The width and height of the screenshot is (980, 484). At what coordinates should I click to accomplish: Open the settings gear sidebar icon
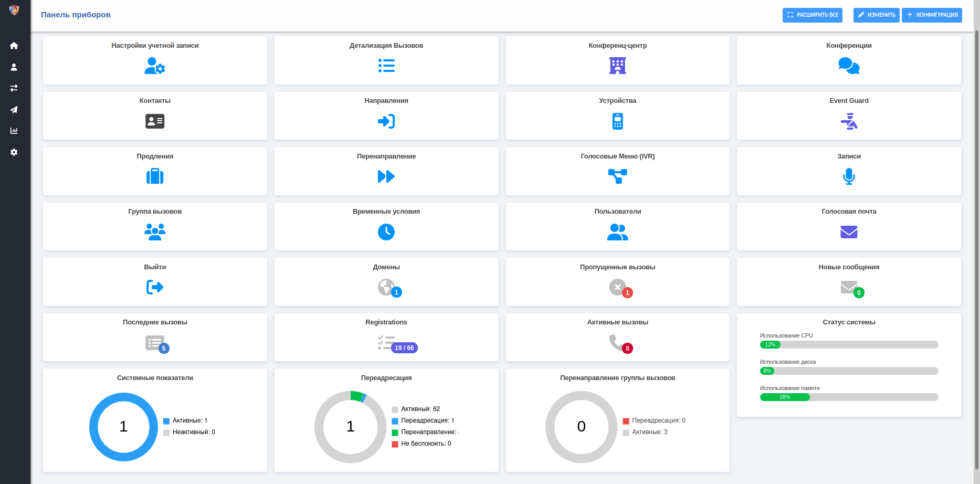(x=14, y=152)
